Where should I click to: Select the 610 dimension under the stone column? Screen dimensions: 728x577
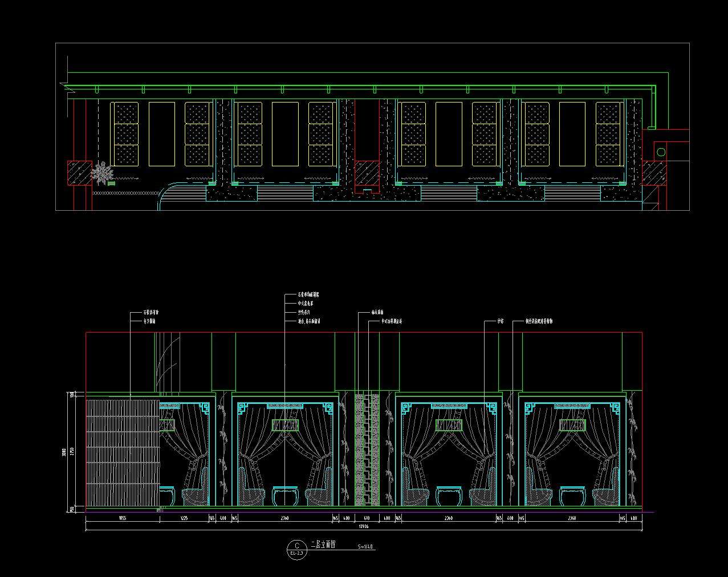[x=367, y=518]
